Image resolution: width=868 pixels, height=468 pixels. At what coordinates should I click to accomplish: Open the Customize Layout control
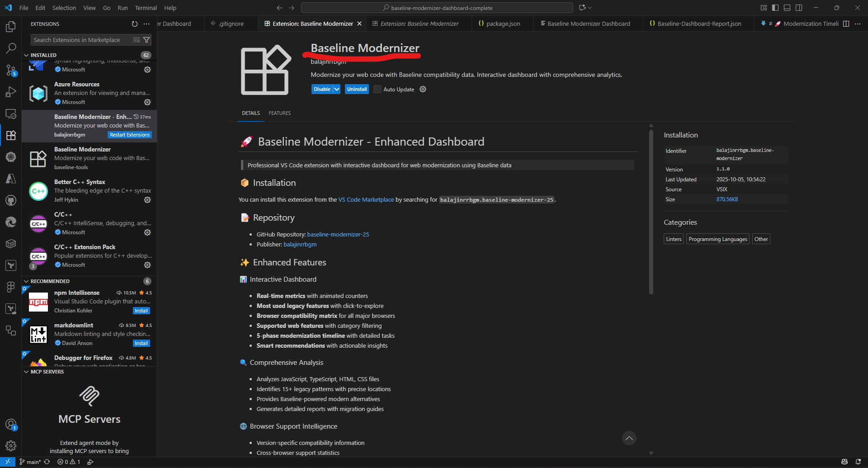[x=764, y=8]
